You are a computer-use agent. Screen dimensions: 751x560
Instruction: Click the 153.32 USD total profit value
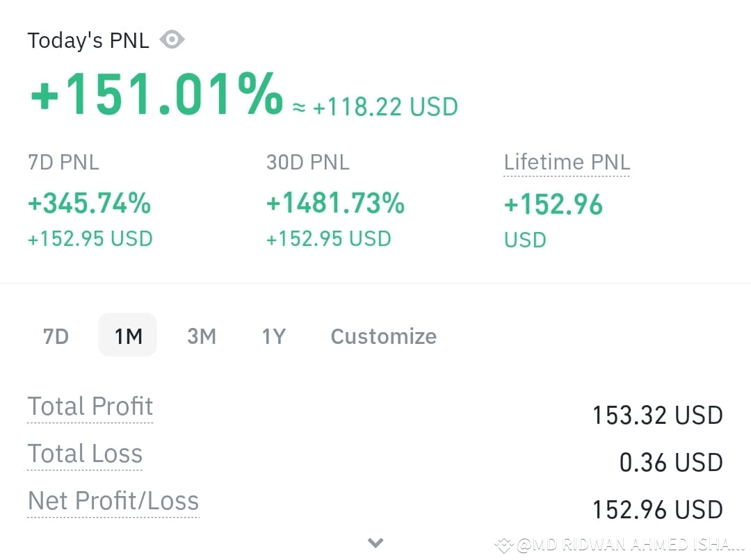point(657,415)
